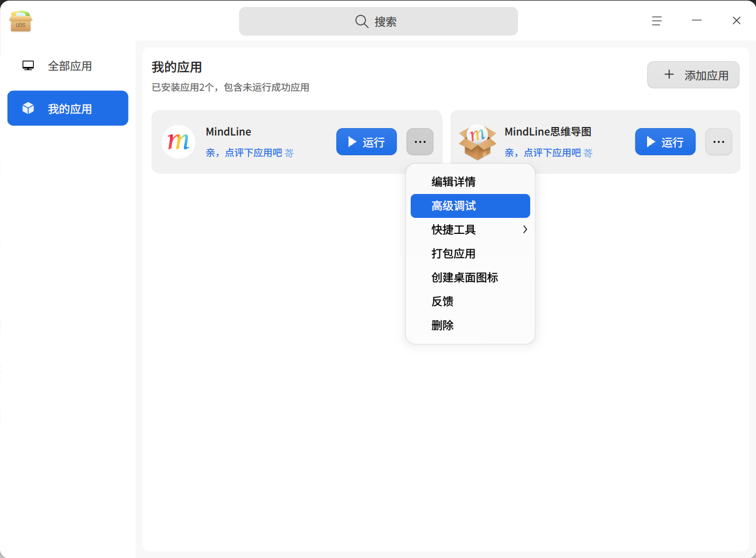This screenshot has height=558, width=756.
Task: Click the 添加应用 button
Action: 693,75
